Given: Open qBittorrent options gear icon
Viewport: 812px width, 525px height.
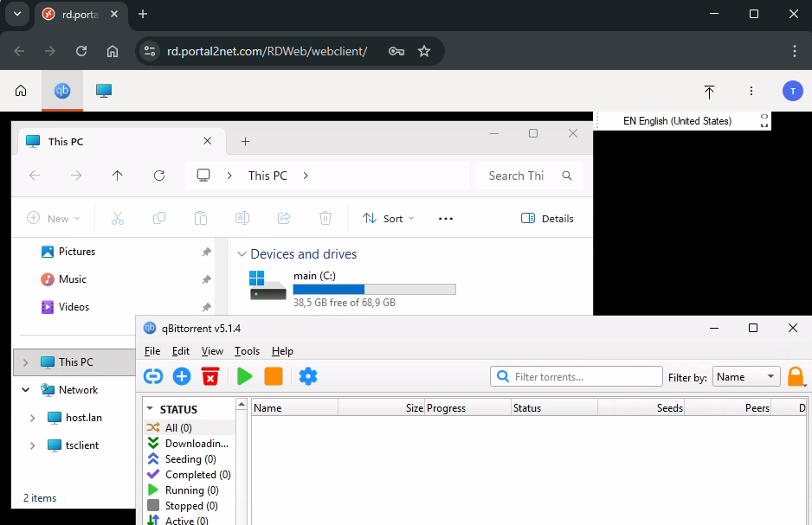Looking at the screenshot, I should 308,376.
